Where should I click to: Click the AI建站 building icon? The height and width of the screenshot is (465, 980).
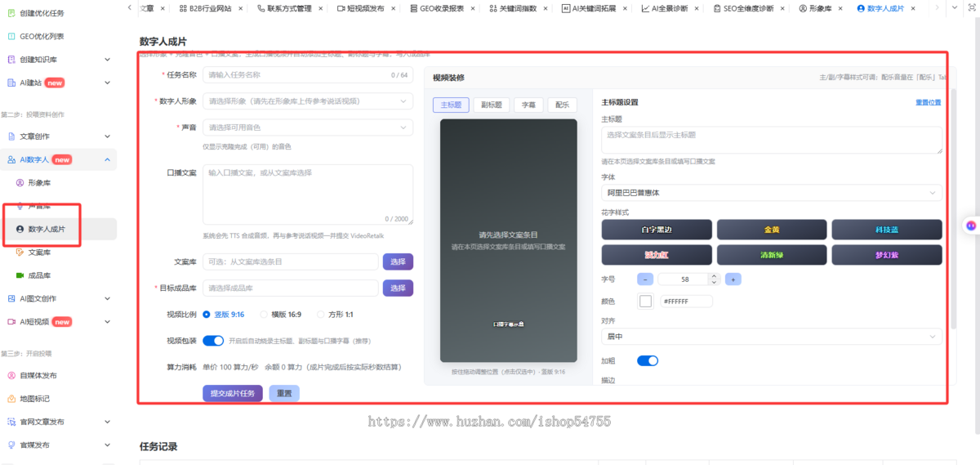[x=11, y=82]
